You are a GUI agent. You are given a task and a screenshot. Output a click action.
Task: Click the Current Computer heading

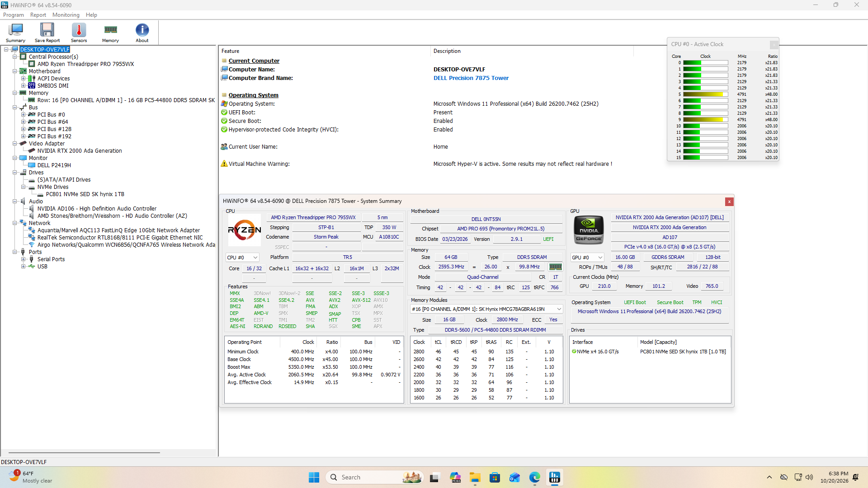254,61
